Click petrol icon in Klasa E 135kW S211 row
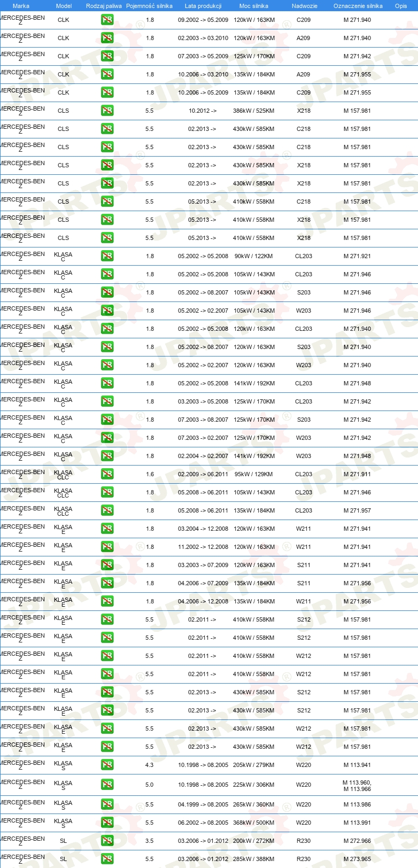418x868 pixels. click(x=107, y=584)
